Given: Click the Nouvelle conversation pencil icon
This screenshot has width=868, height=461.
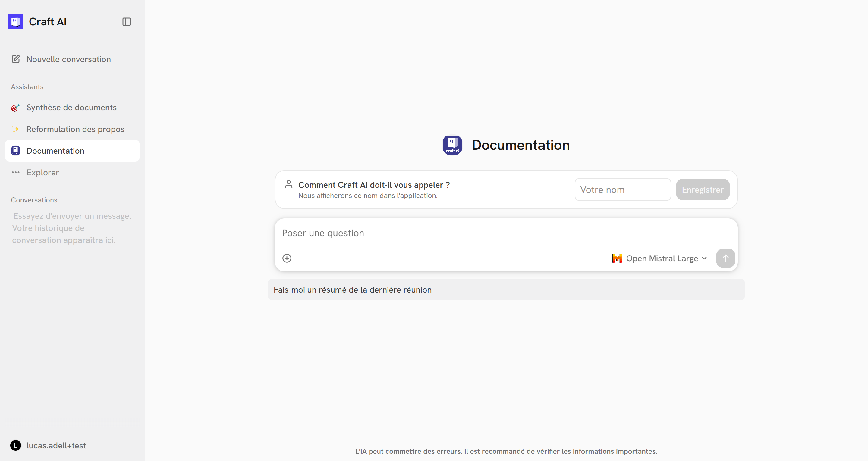Looking at the screenshot, I should tap(15, 59).
